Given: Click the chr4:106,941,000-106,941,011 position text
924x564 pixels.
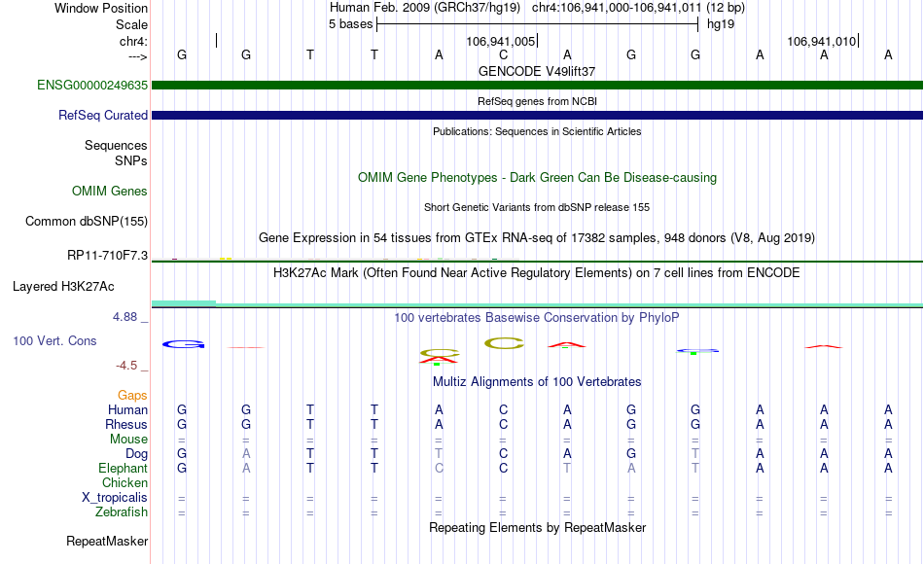Looking at the screenshot, I should (x=616, y=8).
